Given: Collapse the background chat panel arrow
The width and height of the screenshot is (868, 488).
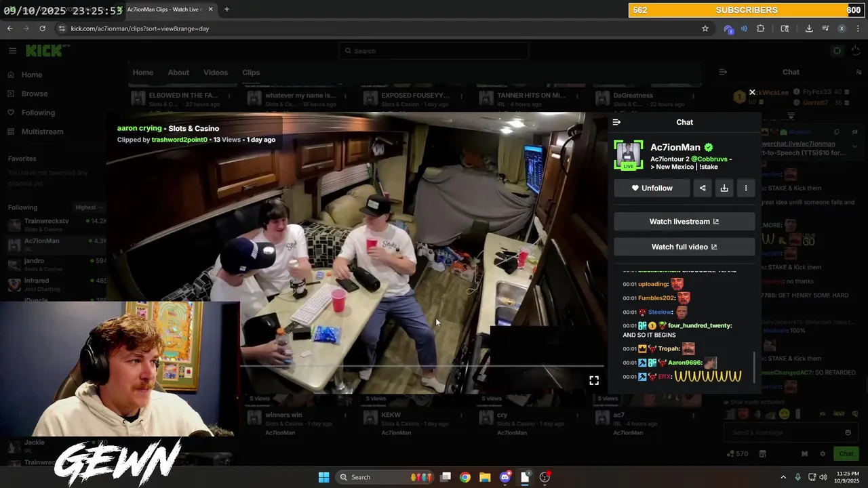Looking at the screenshot, I should click(723, 72).
